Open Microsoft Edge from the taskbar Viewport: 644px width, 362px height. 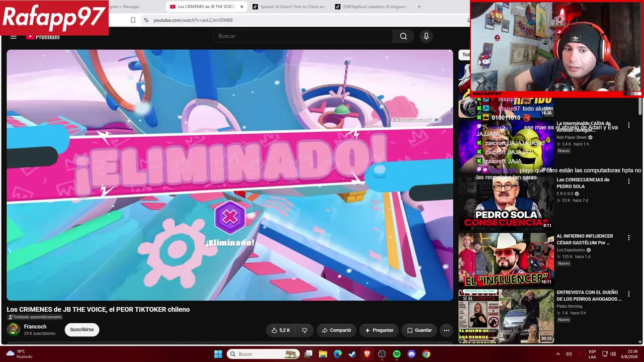pos(338,354)
